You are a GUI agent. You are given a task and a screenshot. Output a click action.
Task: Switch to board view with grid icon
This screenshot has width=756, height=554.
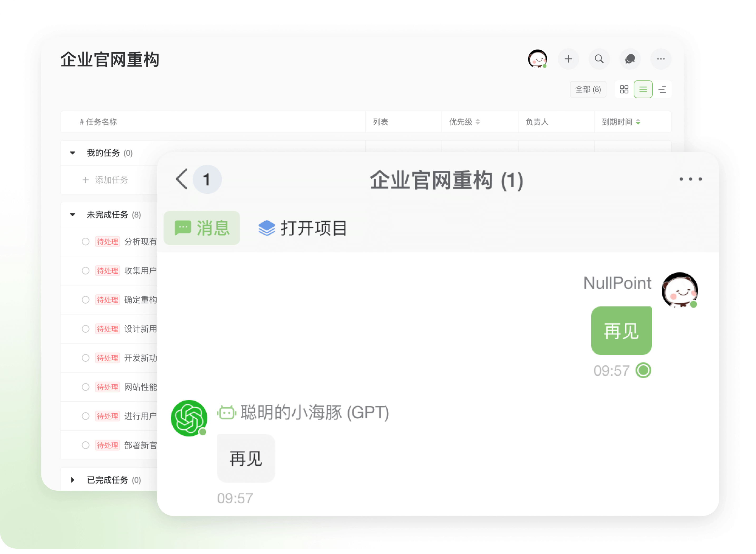pyautogui.click(x=624, y=89)
